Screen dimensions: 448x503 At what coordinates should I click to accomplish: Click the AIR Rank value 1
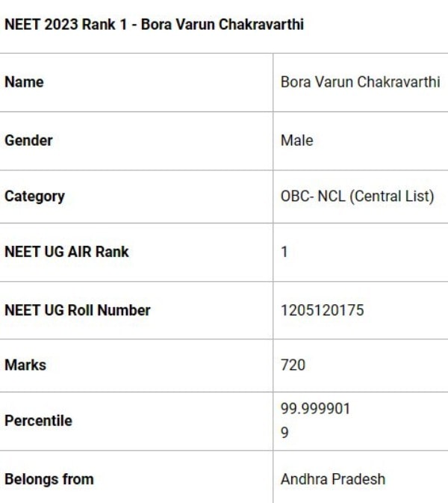click(284, 252)
